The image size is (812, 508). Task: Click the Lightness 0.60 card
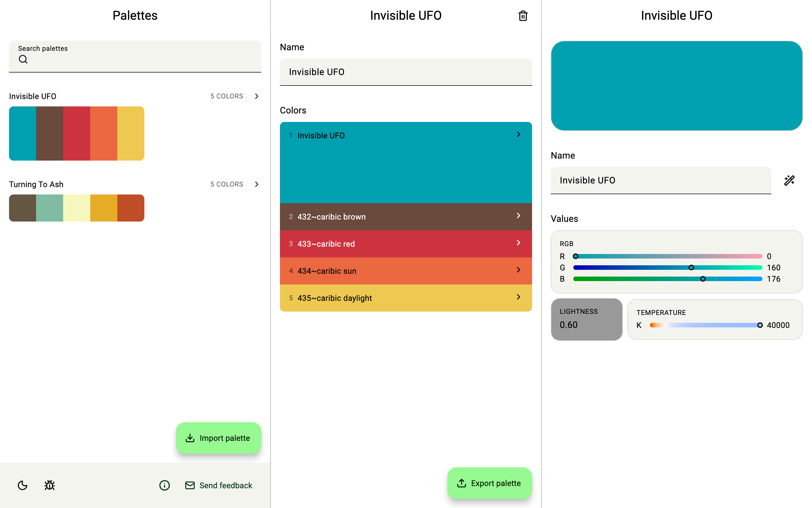586,319
